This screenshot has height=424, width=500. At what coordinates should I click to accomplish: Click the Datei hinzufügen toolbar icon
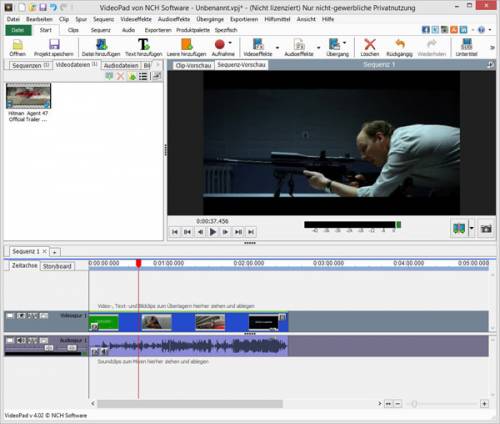click(101, 44)
